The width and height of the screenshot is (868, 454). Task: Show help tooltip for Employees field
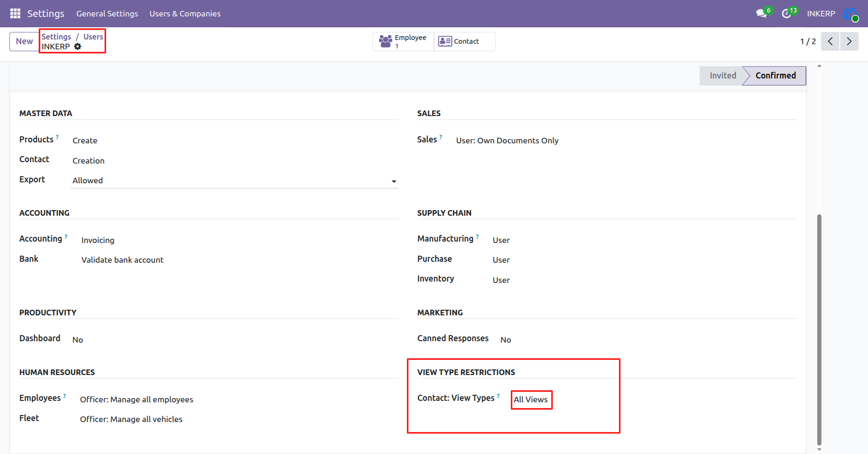(64, 396)
